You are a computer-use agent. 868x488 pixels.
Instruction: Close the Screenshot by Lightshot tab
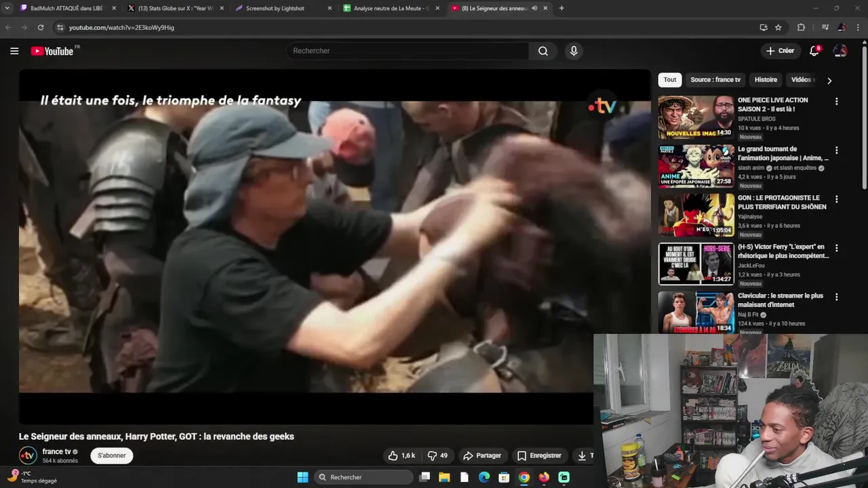point(330,8)
